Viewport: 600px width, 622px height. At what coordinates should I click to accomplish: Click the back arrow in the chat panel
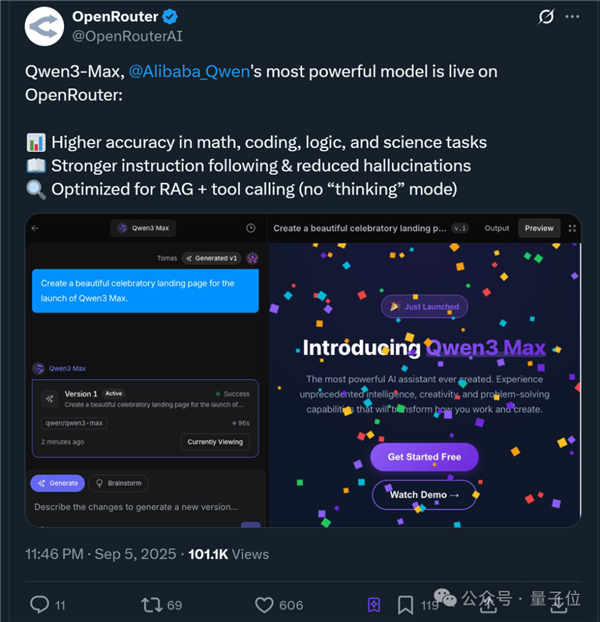coord(36,228)
